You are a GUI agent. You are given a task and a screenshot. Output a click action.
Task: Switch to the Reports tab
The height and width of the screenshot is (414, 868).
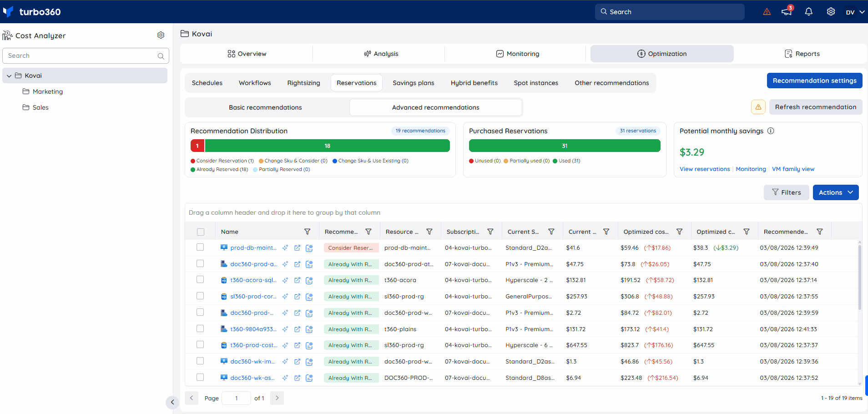tap(802, 54)
